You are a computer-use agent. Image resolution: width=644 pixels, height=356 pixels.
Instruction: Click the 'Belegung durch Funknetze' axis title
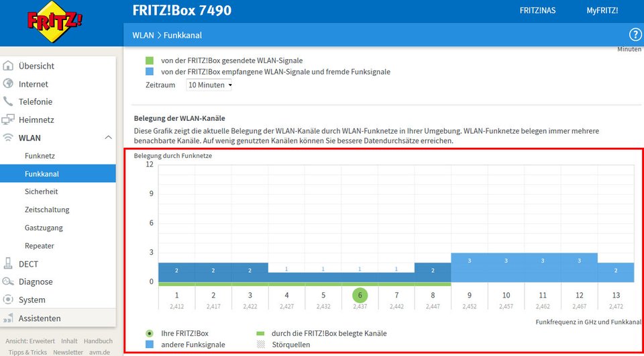[x=173, y=156]
